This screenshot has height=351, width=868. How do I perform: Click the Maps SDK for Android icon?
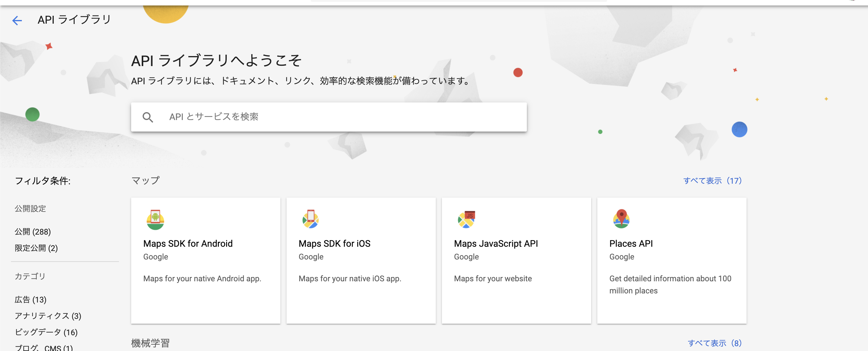[x=155, y=219]
